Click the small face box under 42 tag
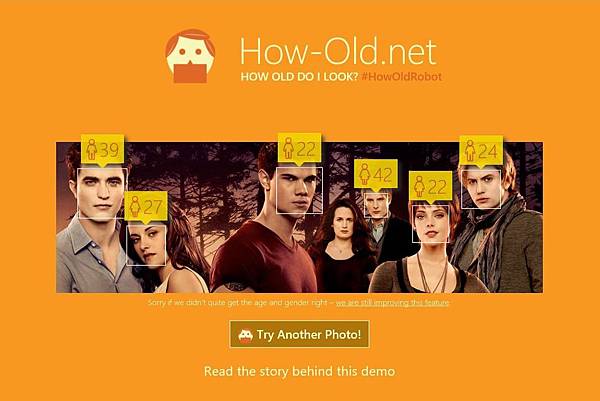600x401 pixels. tap(376, 205)
